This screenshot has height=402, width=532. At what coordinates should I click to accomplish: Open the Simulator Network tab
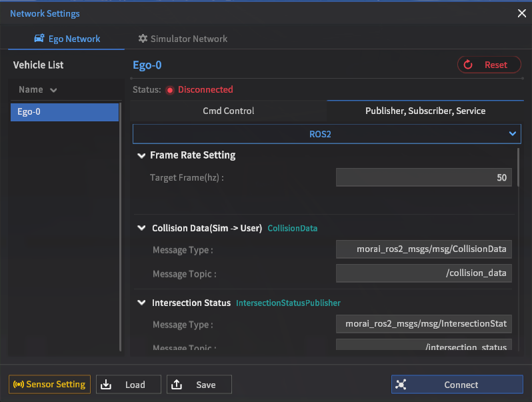coord(183,39)
